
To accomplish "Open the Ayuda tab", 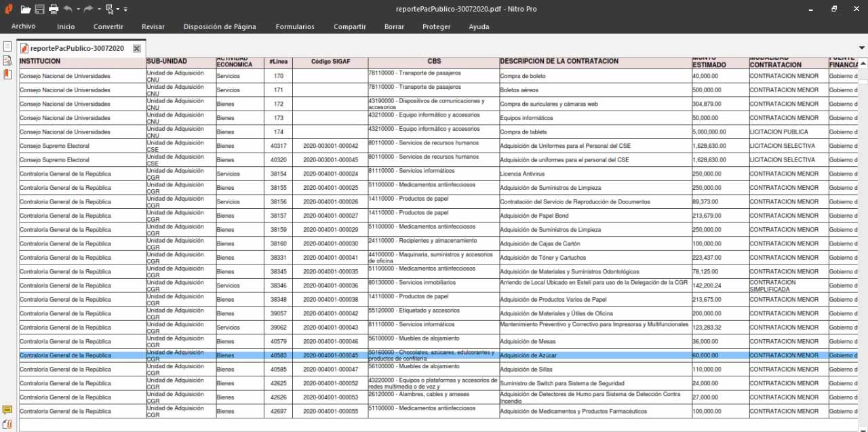I will tap(479, 26).
